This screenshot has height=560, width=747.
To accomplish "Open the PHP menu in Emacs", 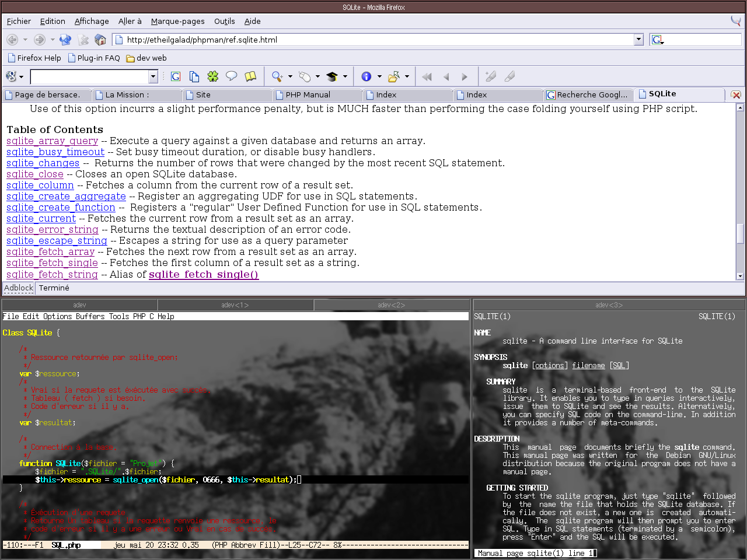I will 139,316.
